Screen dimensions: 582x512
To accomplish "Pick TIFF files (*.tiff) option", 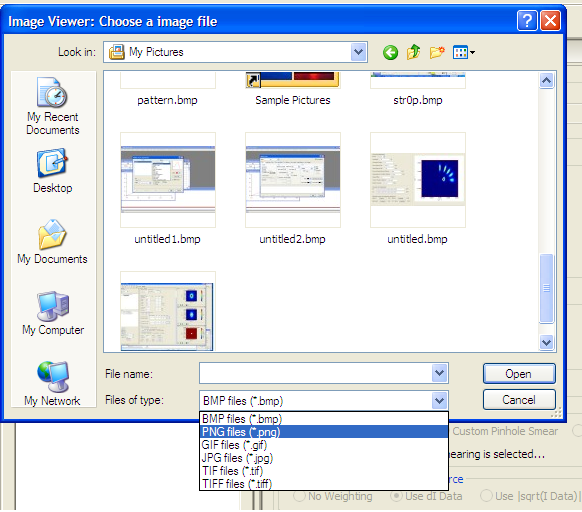I will tap(324, 484).
